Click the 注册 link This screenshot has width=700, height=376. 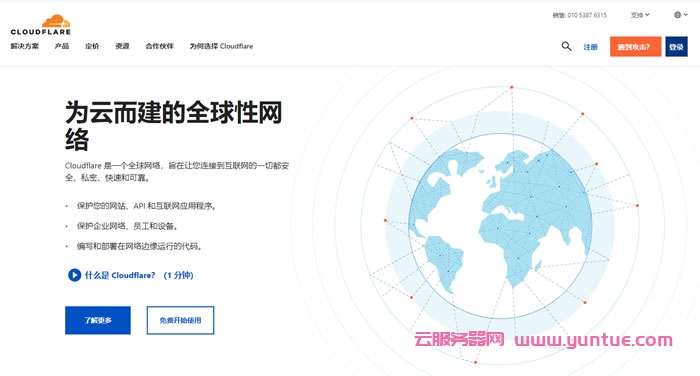tap(590, 47)
